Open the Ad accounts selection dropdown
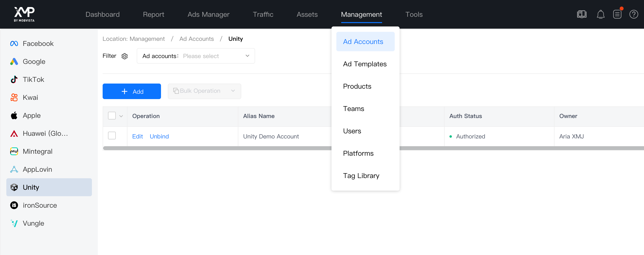The width and height of the screenshot is (644, 255). tap(216, 56)
